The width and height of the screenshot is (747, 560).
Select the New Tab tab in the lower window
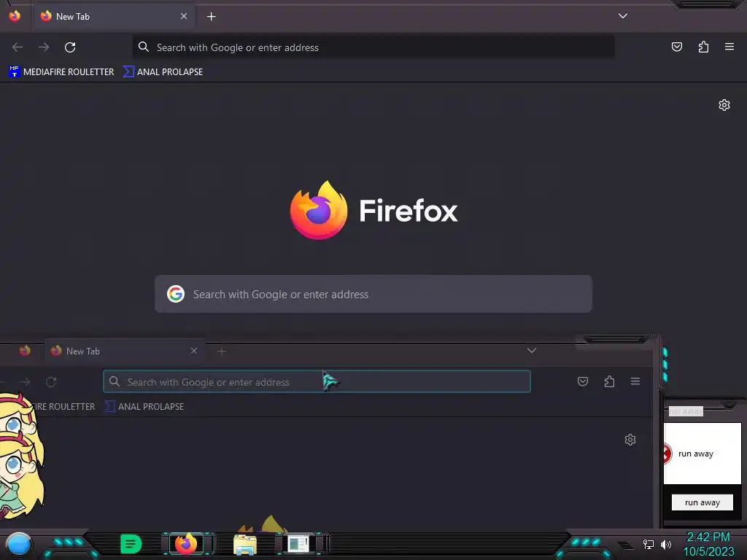125,351
